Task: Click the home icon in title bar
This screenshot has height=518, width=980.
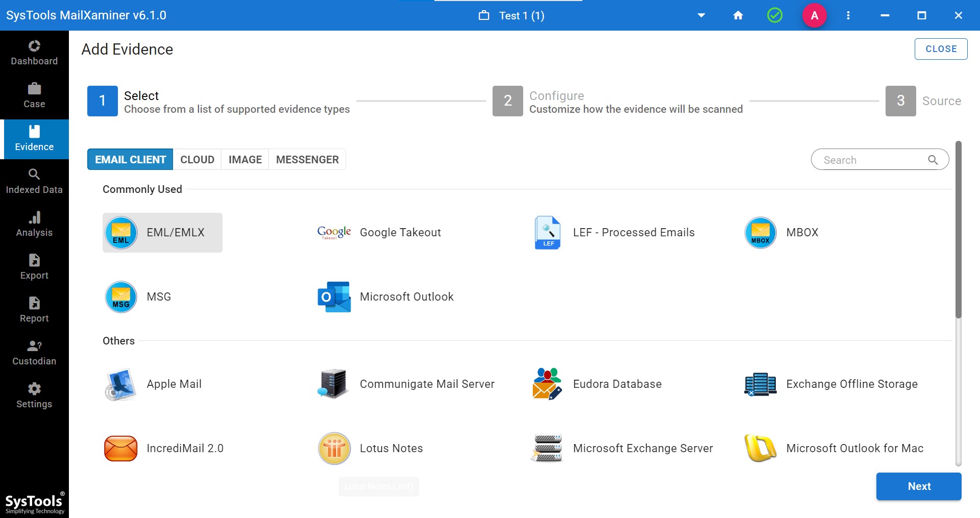Action: (x=738, y=15)
